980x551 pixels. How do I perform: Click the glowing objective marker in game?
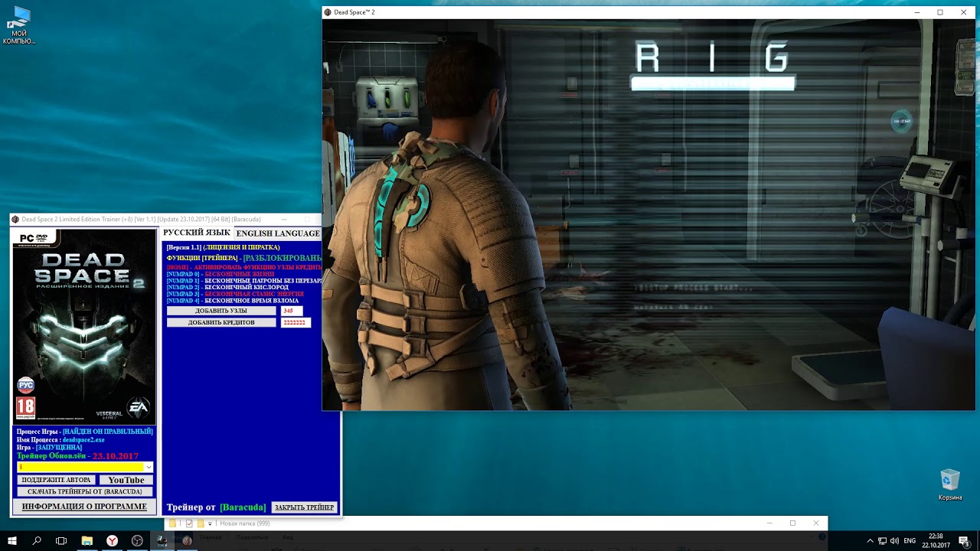902,121
